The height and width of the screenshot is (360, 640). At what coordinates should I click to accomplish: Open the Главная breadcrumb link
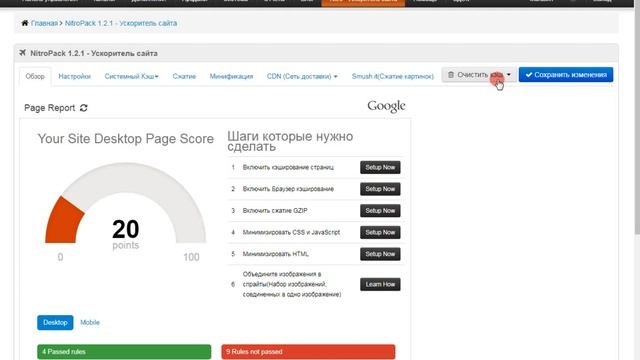click(44, 23)
